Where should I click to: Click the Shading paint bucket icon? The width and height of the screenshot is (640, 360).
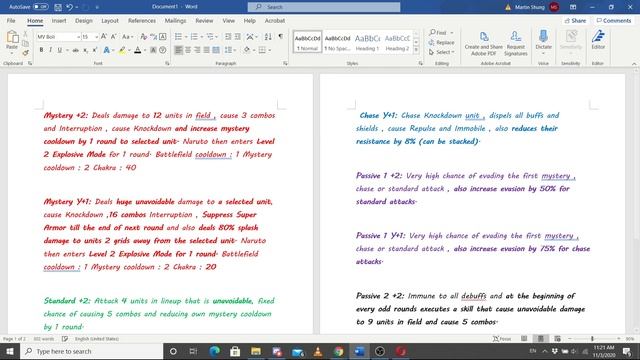(247, 50)
